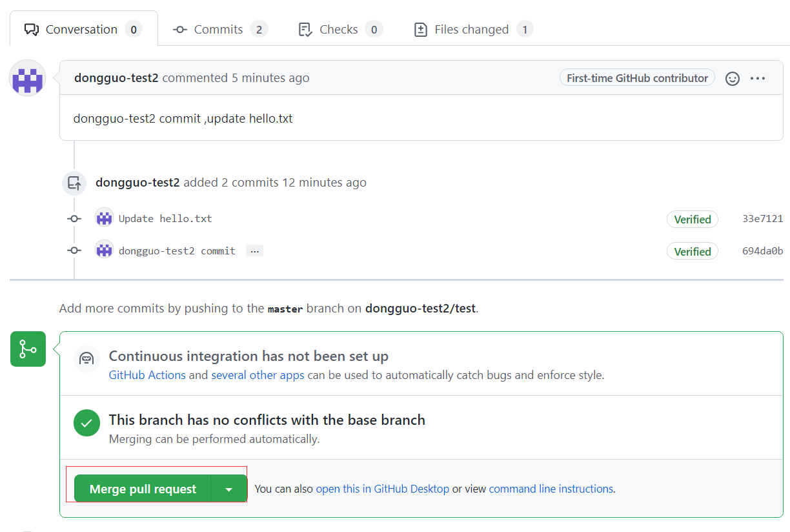Click the First-time GitHub contributor badge
The height and width of the screenshot is (532, 790).
637,78
